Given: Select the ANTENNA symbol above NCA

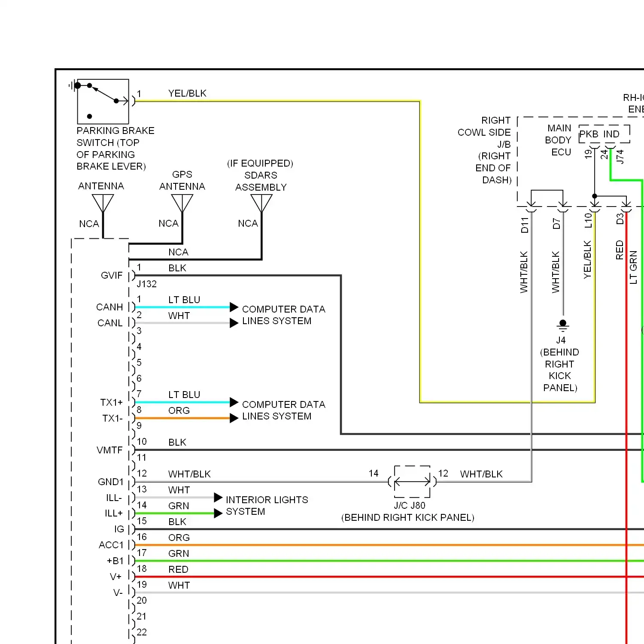Looking at the screenshot, I should pos(103,204).
